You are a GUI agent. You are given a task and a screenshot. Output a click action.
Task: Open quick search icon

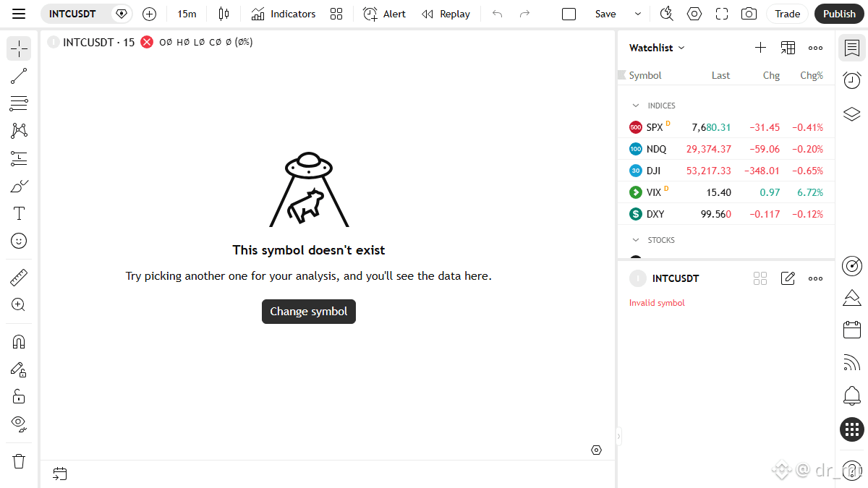[x=667, y=14]
